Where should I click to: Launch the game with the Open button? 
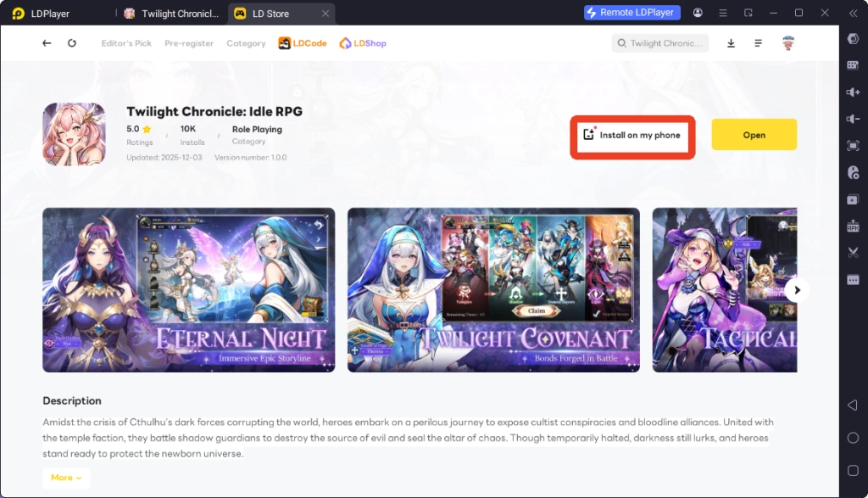tap(753, 134)
